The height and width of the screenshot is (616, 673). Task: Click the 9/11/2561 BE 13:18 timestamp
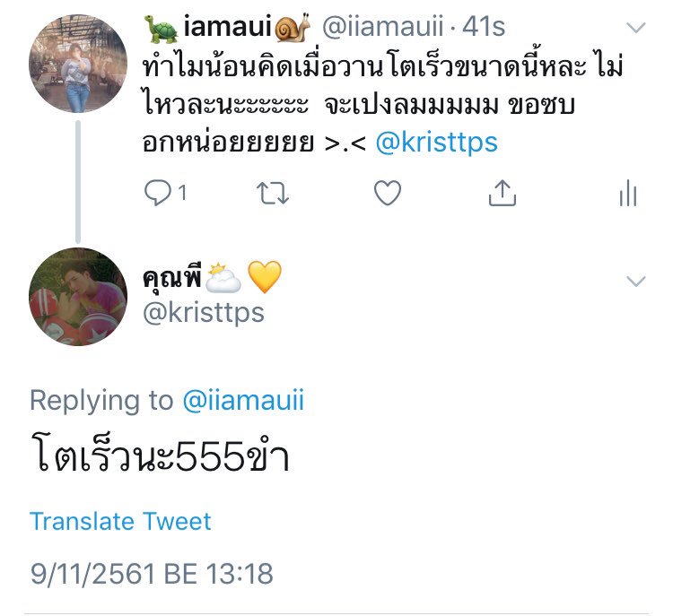tap(152, 574)
